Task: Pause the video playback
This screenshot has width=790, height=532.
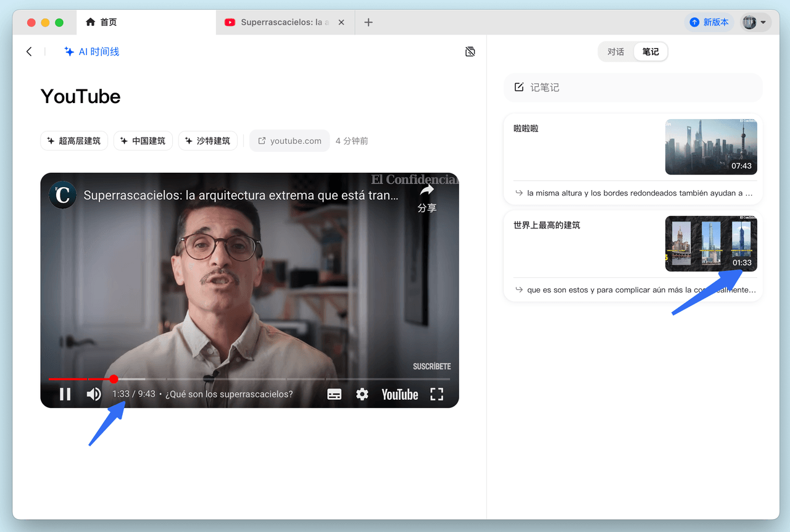Action: click(65, 394)
